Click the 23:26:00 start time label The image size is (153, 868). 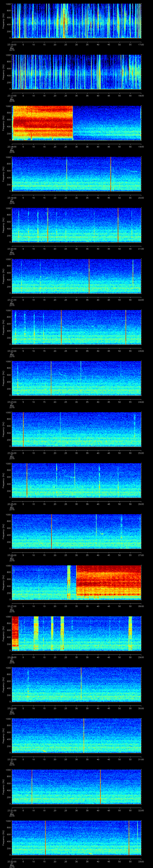(12, 555)
